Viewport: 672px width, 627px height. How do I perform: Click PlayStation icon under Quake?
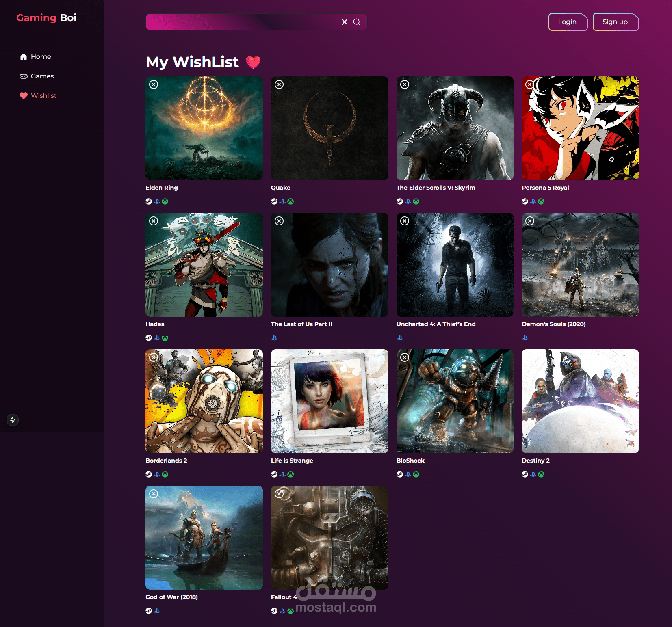click(x=282, y=201)
